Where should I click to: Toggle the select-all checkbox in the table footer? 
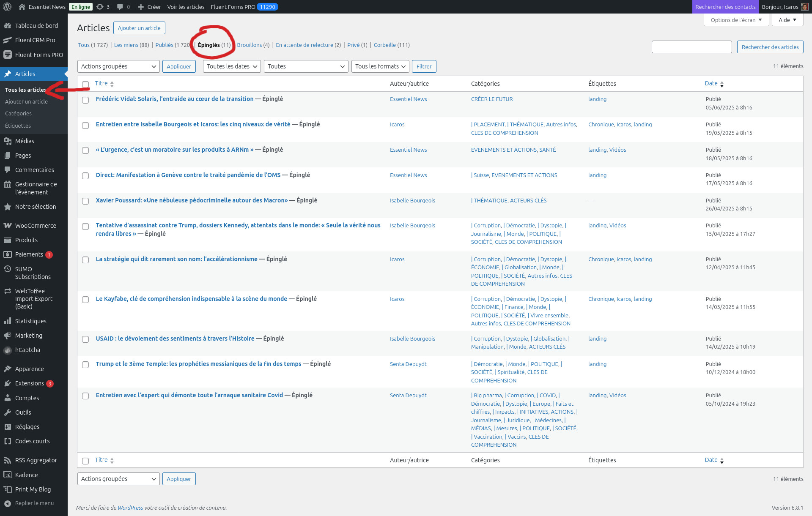[x=85, y=461]
